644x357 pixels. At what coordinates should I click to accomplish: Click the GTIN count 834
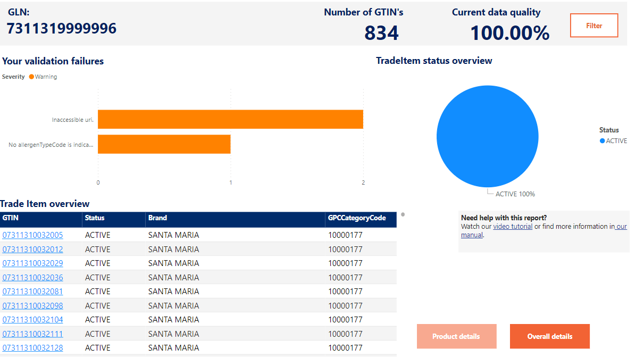381,33
